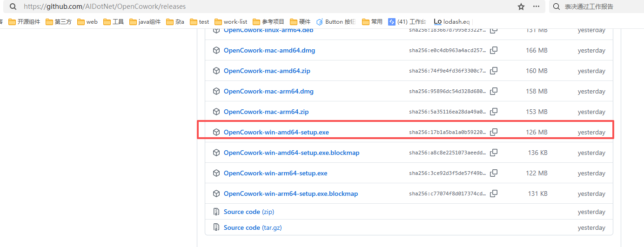The height and width of the screenshot is (247, 644).
Task: Copy sha256 of win-amd64-setup.exe.blockmap
Action: point(494,153)
